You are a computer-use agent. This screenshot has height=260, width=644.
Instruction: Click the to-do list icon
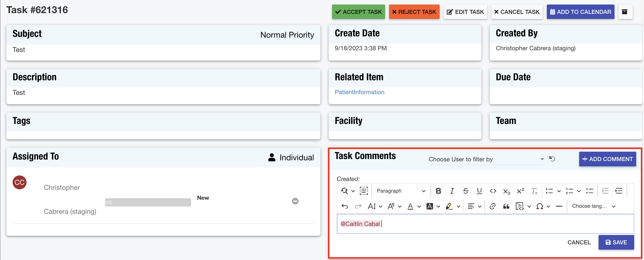[x=589, y=191]
